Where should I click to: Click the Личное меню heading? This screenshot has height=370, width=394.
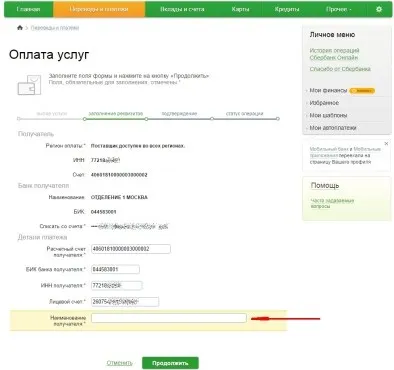pyautogui.click(x=332, y=35)
